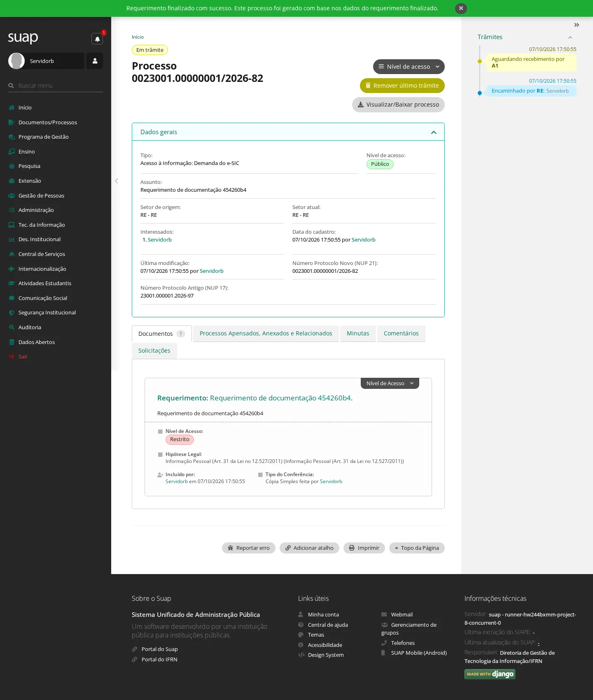Click the Topo da Página button
The width and height of the screenshot is (593, 700).
[x=417, y=548]
